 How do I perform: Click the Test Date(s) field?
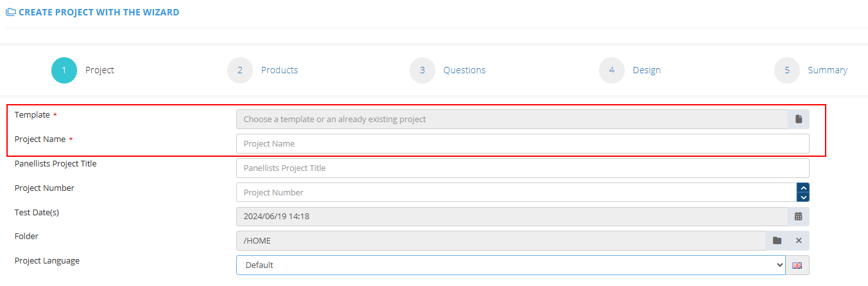(512, 217)
